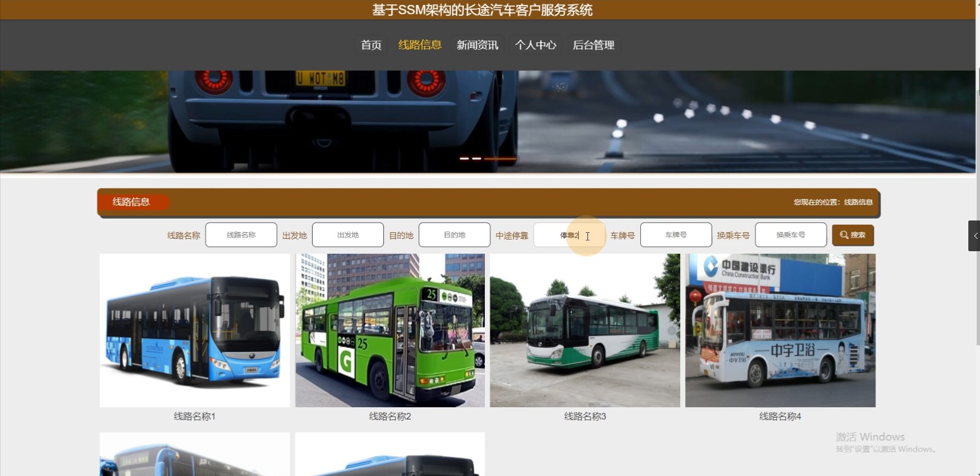
Task: Select the second carousel slide indicator
Action: (476, 158)
